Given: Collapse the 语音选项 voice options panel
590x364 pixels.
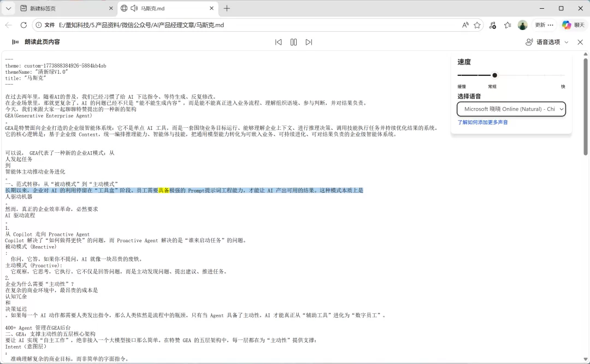Looking at the screenshot, I should click(546, 42).
